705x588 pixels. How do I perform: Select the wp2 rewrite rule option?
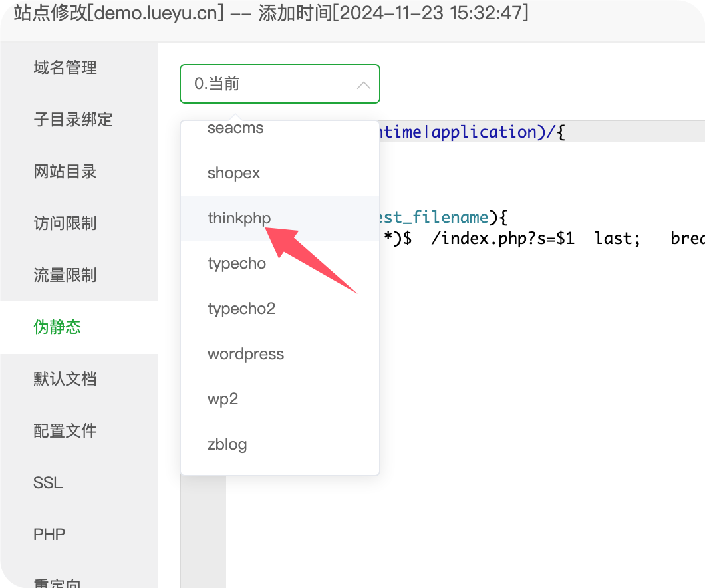coord(222,399)
